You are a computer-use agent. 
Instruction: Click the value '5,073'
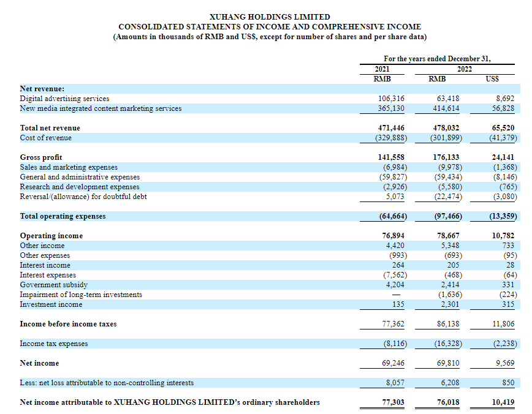(395, 197)
